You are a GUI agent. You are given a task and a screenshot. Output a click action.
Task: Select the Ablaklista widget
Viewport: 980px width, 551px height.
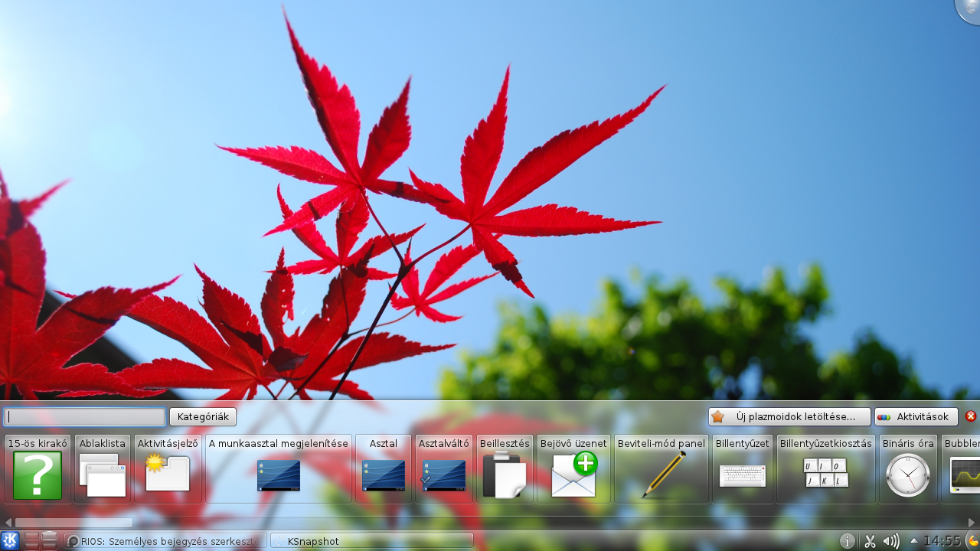103,469
